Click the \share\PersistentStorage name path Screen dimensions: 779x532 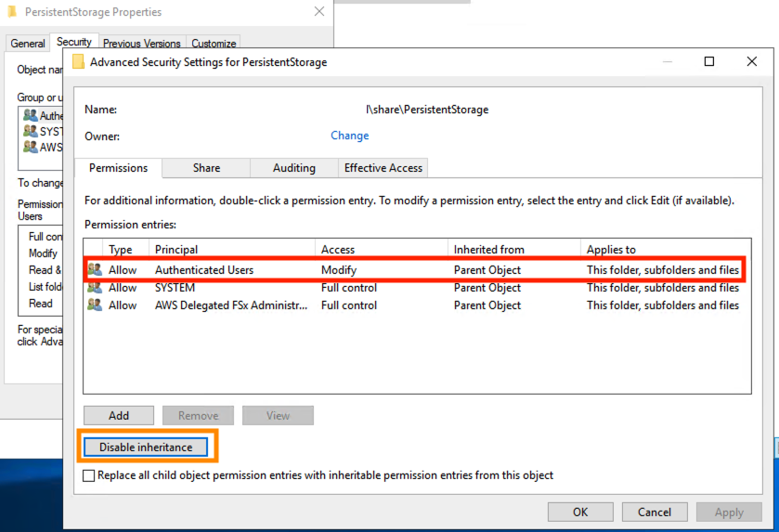(x=427, y=110)
